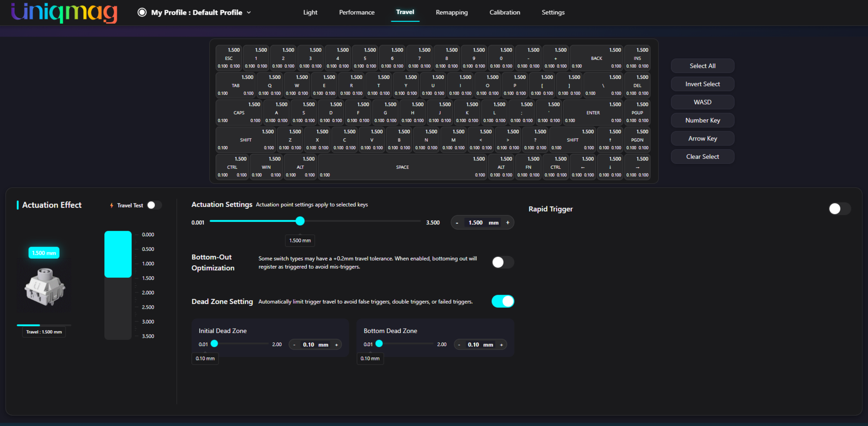Viewport: 868px width, 426px height.
Task: Disable the Dead Zone Setting toggle
Action: point(503,301)
